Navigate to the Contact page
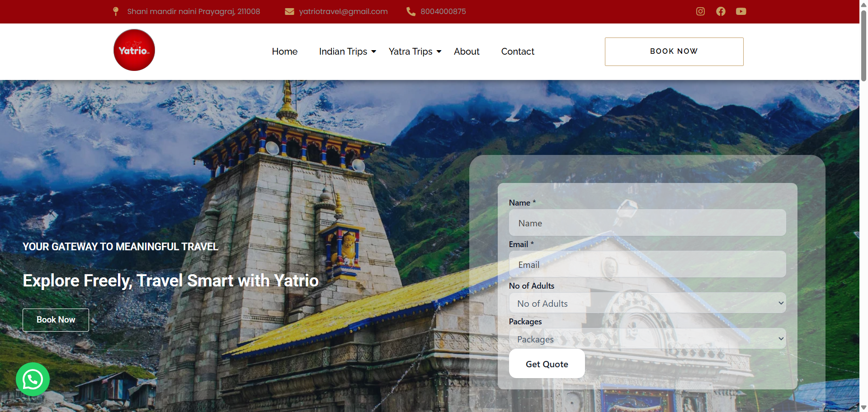 518,51
